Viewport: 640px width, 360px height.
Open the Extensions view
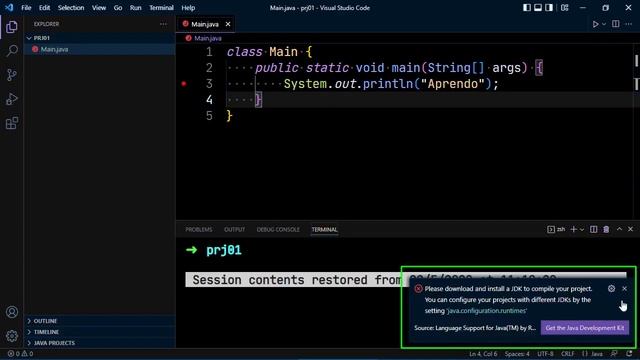[x=12, y=123]
